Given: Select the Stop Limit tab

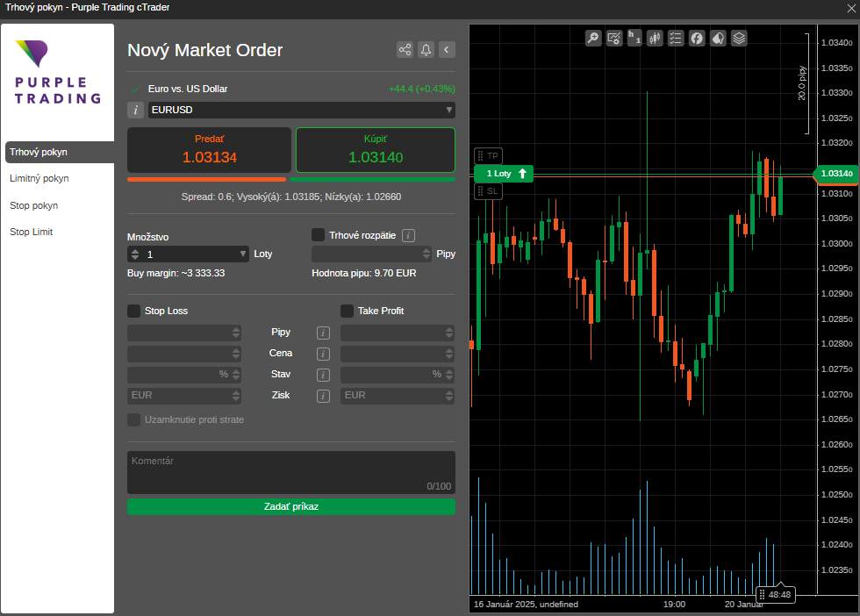Looking at the screenshot, I should point(32,233).
